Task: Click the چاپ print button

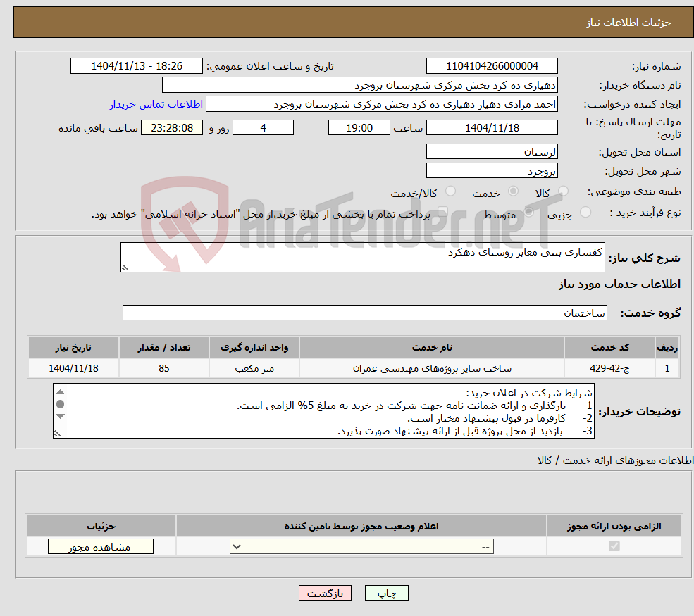Action: (386, 593)
